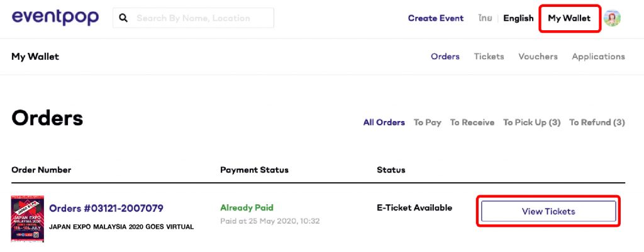
Task: Click the search magnifier icon
Action: point(123,18)
